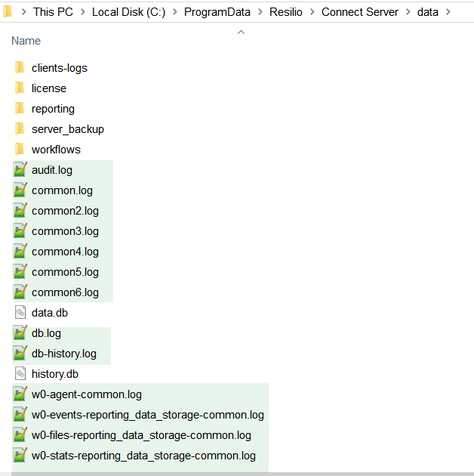This screenshot has width=474, height=476.
Task: Select the license folder name
Action: 49,88
